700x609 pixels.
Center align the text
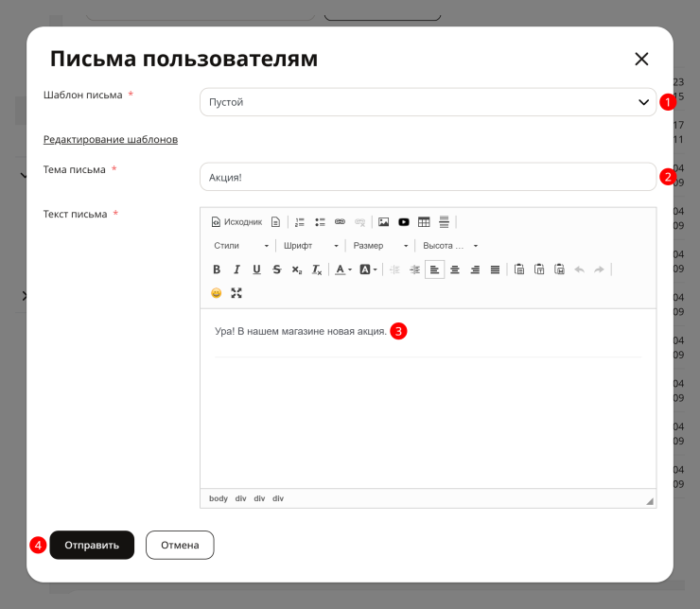[455, 270]
